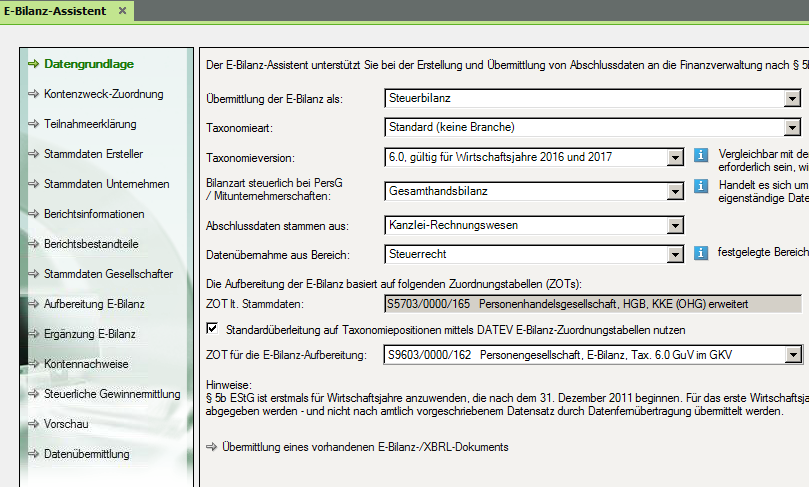Click the arrow icon beside Datengrundlage
The width and height of the screenshot is (809, 487).
click(34, 63)
